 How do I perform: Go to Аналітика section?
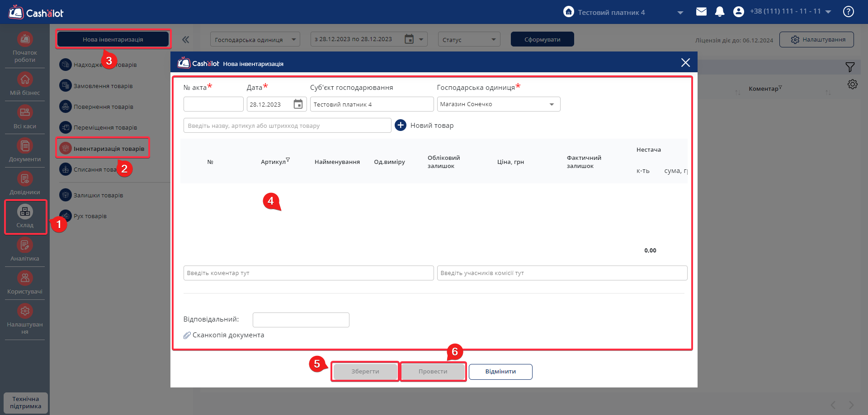click(x=25, y=250)
